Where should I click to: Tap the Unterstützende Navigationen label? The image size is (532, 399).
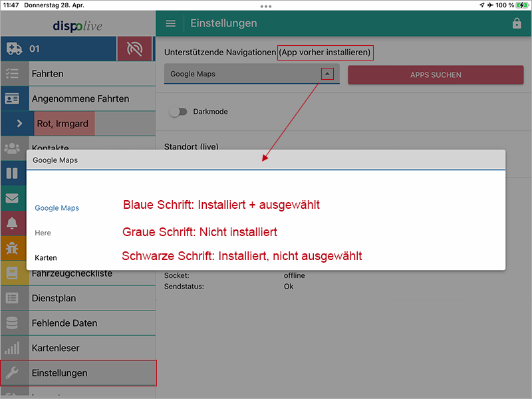pos(220,53)
